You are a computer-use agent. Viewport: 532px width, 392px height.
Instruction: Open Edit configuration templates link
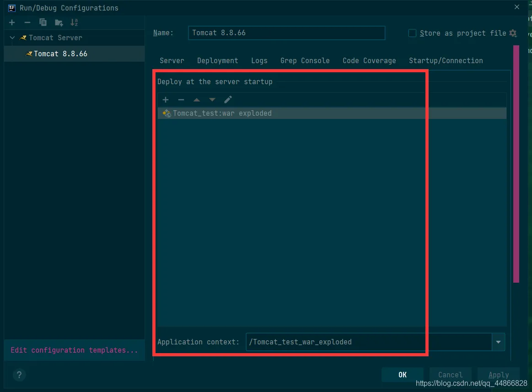point(74,350)
